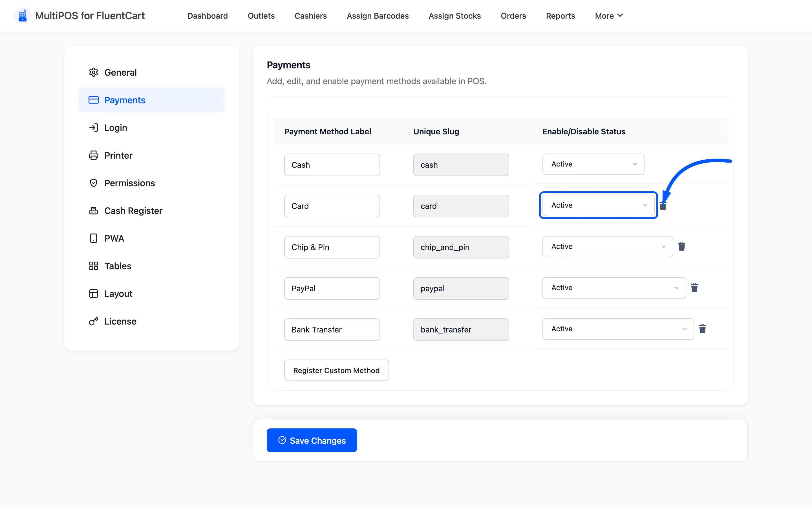This screenshot has width=812, height=508.
Task: Click the checkmark icon on Save Changes
Action: click(x=282, y=440)
